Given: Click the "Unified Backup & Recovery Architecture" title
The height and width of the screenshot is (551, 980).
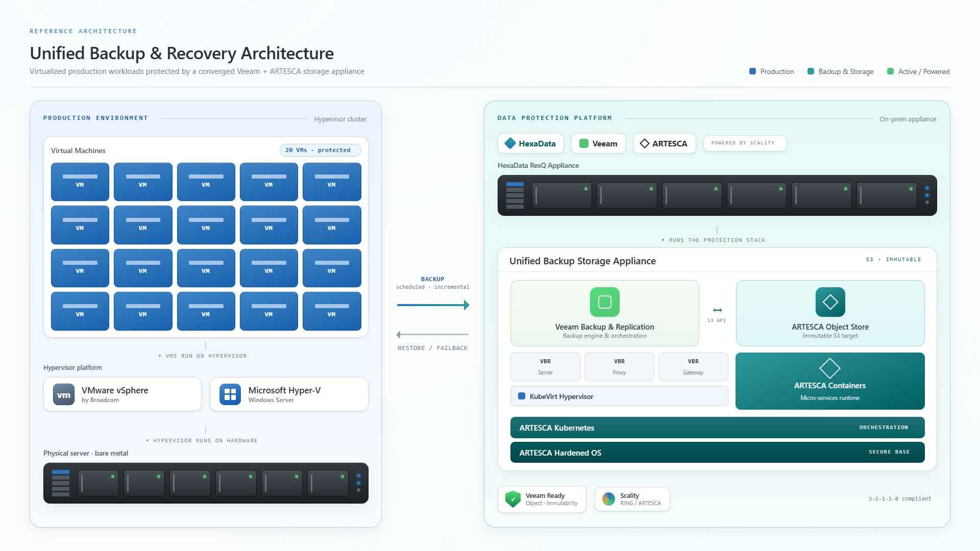Looking at the screenshot, I should [x=182, y=53].
